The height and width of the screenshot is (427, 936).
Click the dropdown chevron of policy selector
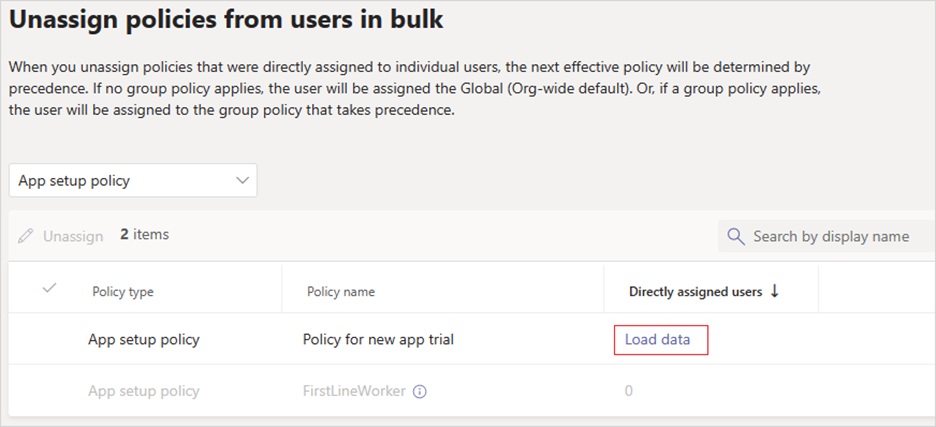[x=242, y=180]
